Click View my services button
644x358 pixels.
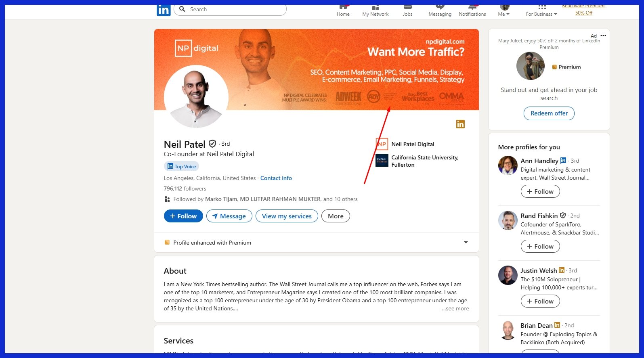click(x=287, y=216)
